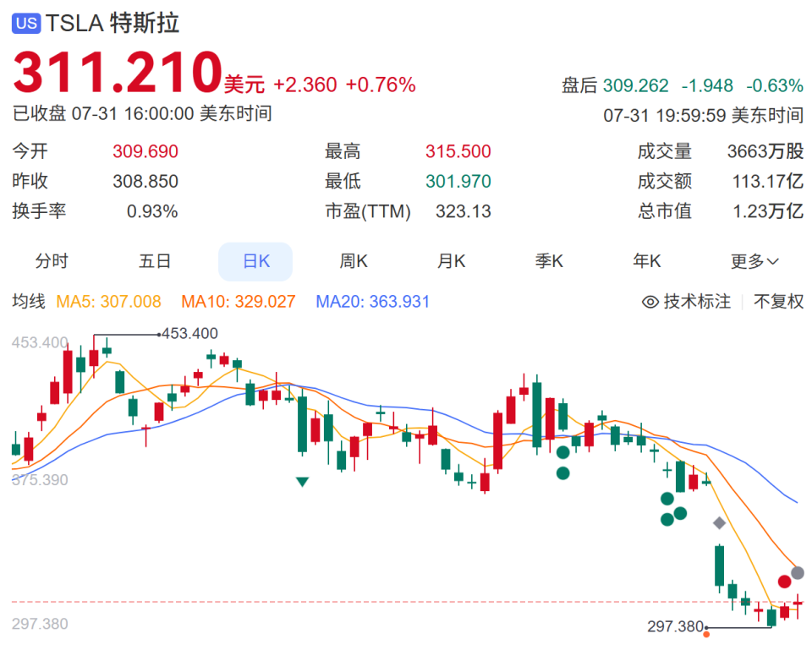Click the red circle marker near latest candles
Screen dimensions: 812x650
785,582
